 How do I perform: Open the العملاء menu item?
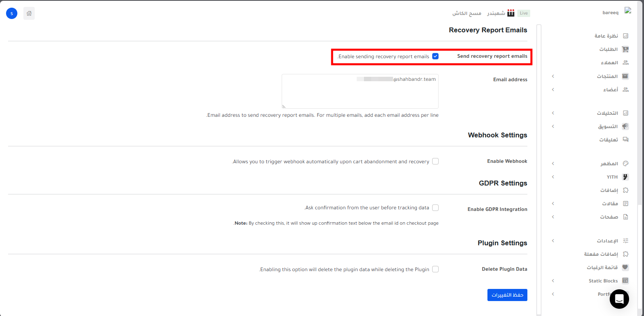[609, 63]
